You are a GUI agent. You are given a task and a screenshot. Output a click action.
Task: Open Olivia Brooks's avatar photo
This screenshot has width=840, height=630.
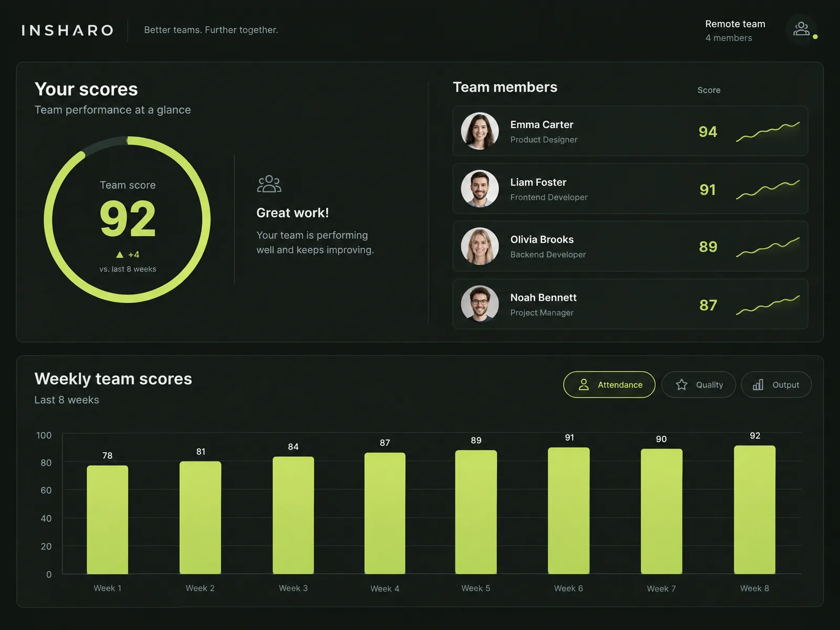point(480,246)
